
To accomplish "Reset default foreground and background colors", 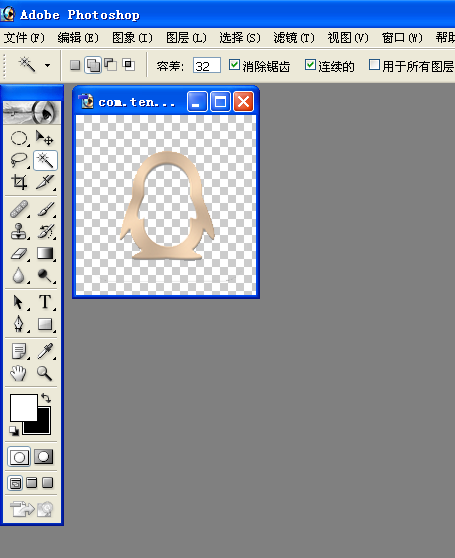I will coord(14,431).
